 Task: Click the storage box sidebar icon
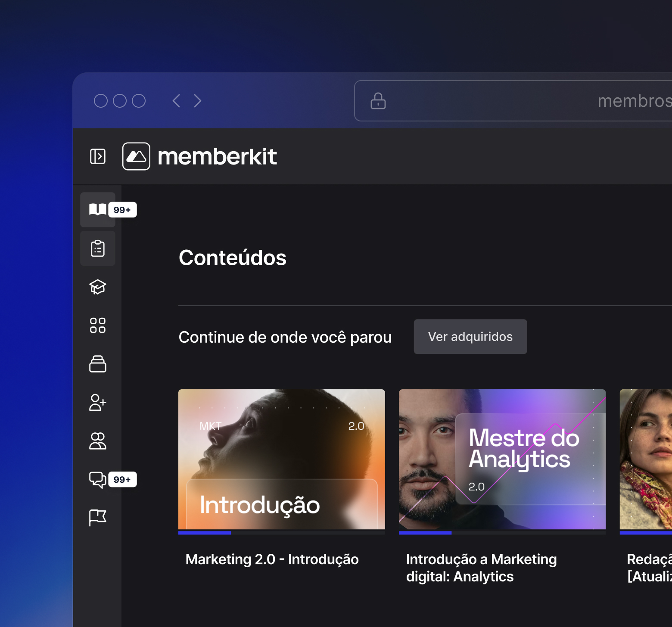(98, 364)
